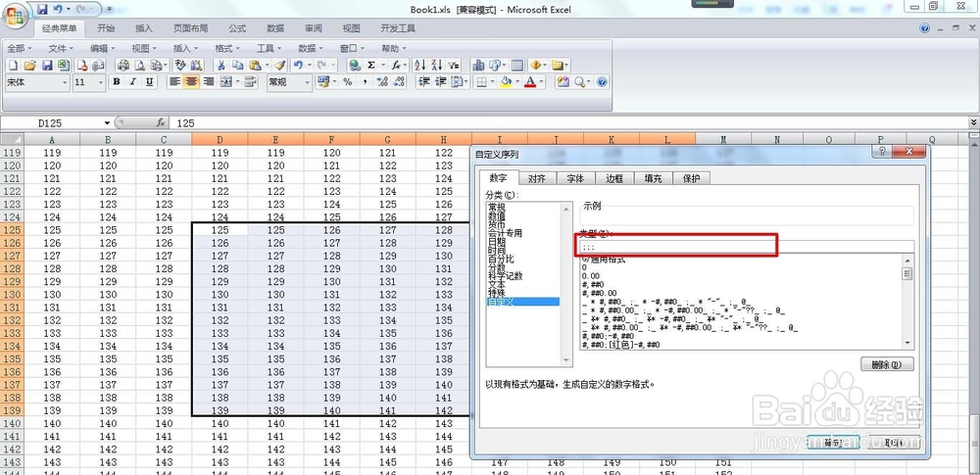Open the 全部 classic menu dropdown

pos(20,48)
